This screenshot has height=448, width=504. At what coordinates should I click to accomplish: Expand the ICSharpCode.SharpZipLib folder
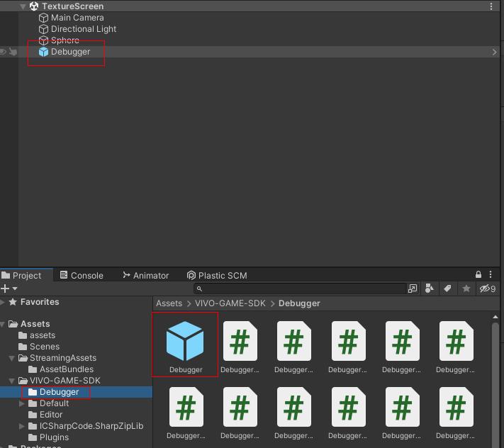[x=23, y=426]
